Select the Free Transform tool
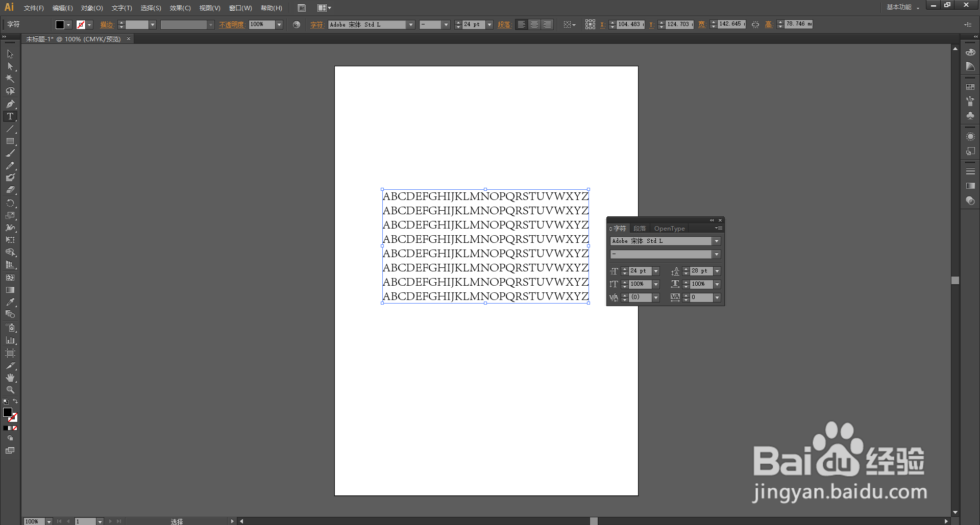The image size is (980, 525). click(x=10, y=240)
